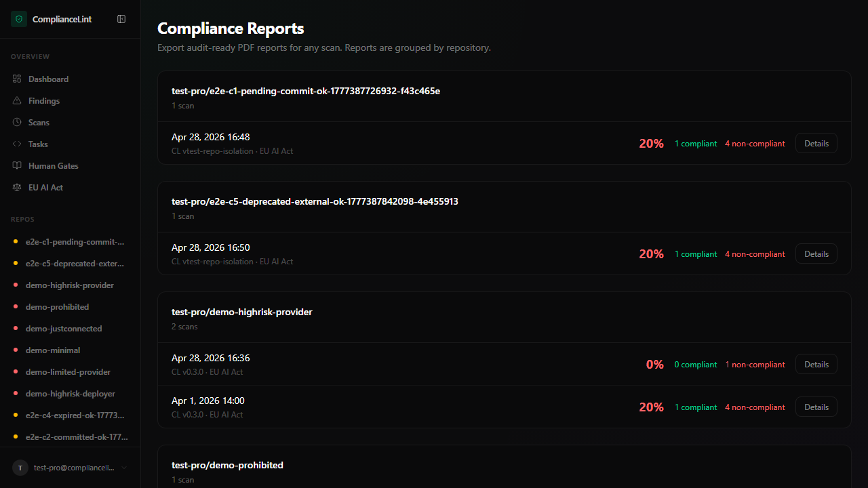Image resolution: width=868 pixels, height=488 pixels.
Task: Expand the test-pro account menu chevron
Action: click(124, 468)
